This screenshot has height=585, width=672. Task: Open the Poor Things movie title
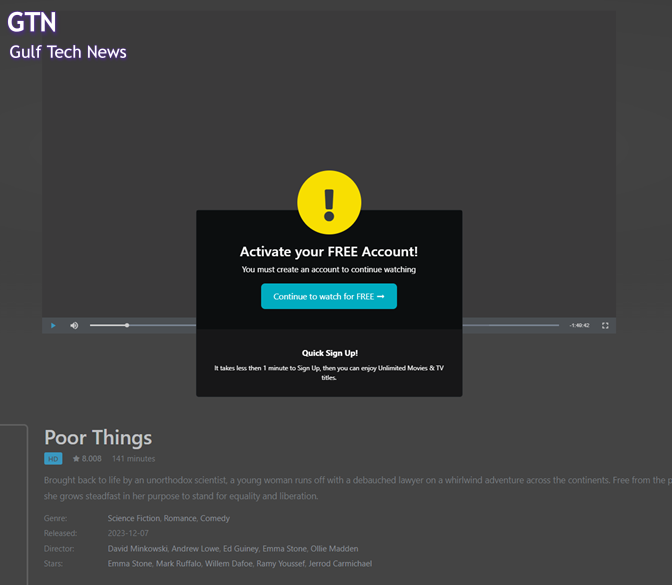(98, 437)
